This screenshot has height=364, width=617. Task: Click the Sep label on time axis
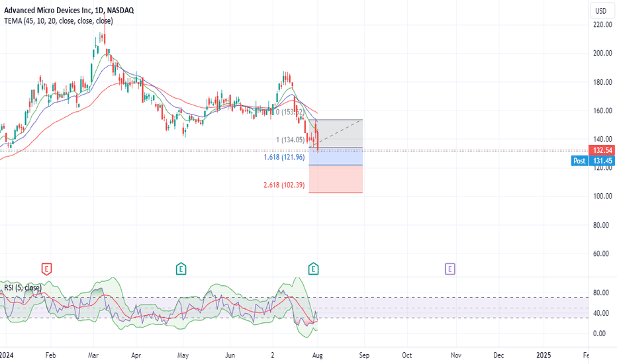(364, 355)
